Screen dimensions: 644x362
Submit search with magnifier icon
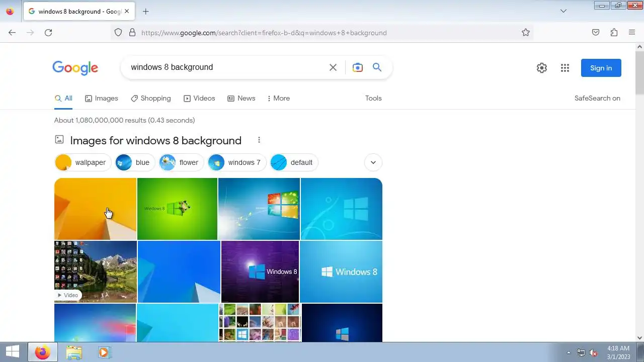coord(377,67)
